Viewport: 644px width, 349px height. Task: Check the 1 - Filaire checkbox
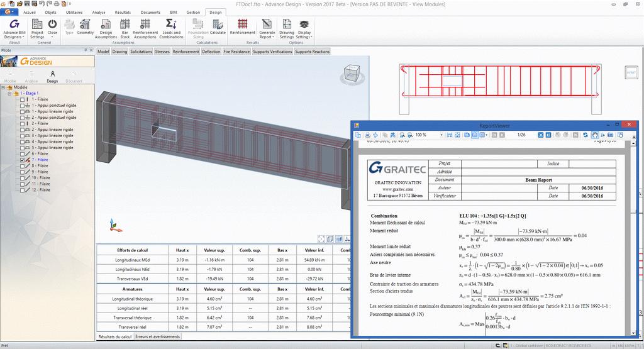(22, 99)
